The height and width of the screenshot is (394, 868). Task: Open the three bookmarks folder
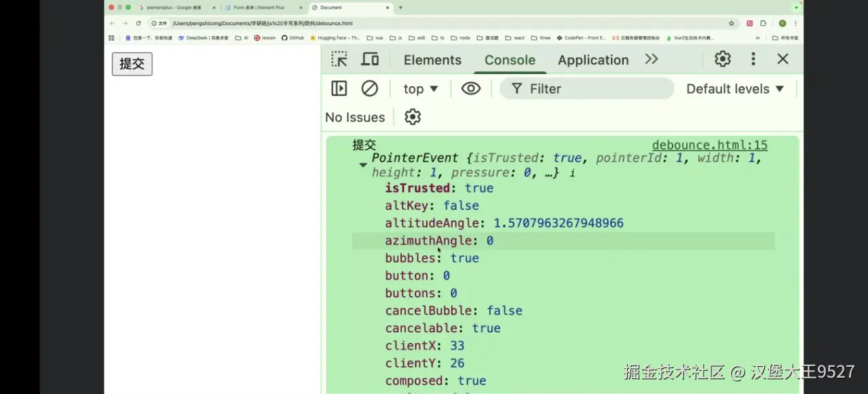point(541,38)
